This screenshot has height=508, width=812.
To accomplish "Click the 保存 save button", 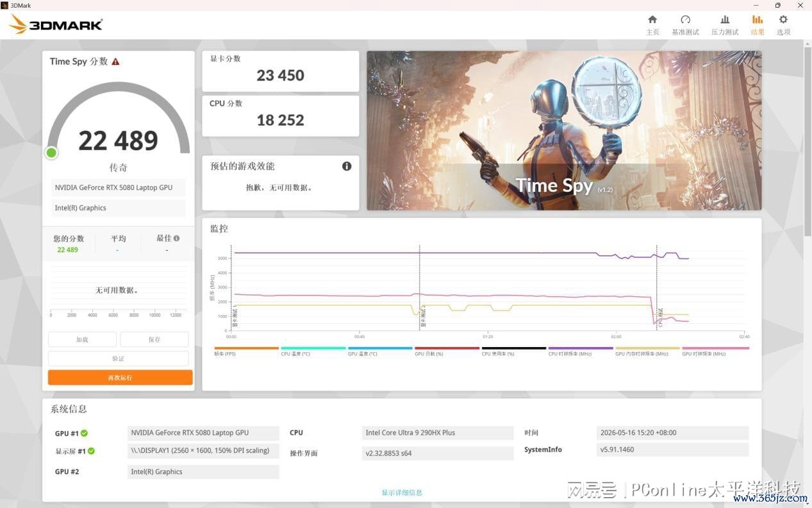I will click(x=154, y=339).
